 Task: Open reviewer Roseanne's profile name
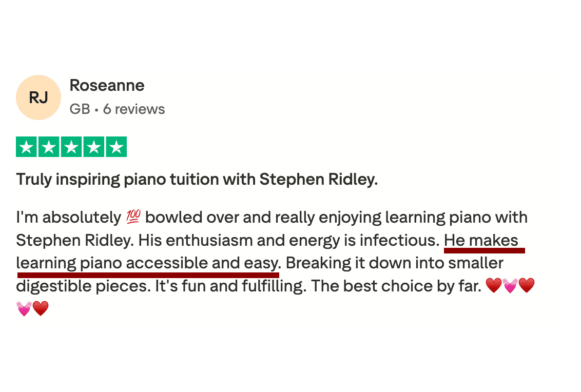coord(107,85)
